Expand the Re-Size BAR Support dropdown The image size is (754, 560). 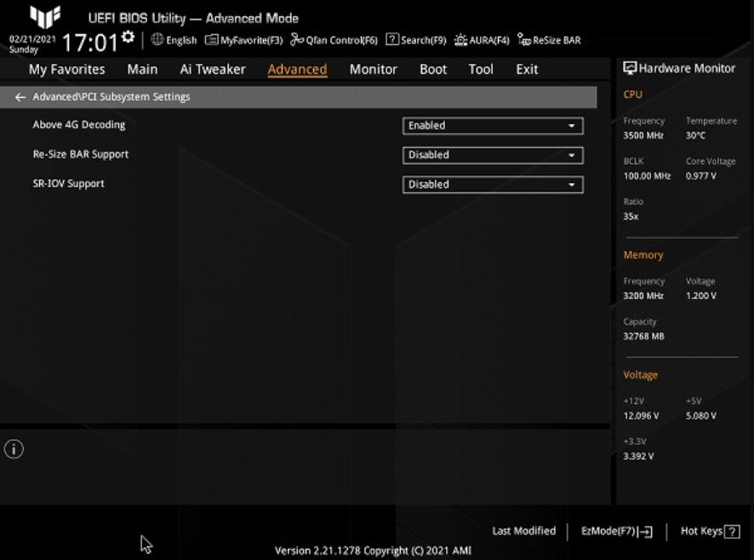click(493, 155)
